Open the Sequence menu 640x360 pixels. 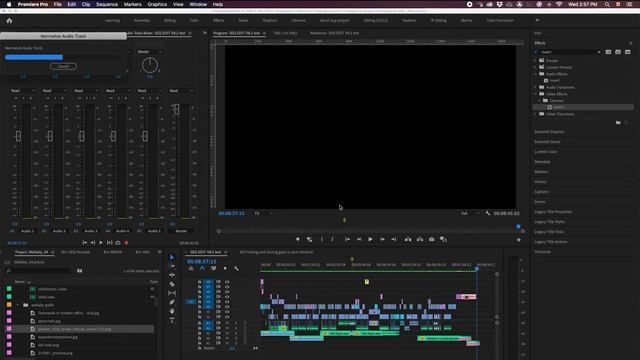tap(107, 4)
